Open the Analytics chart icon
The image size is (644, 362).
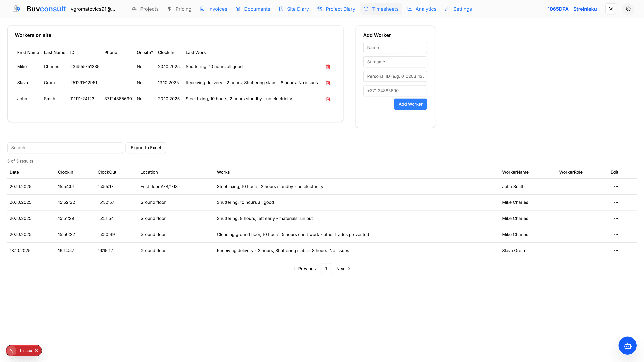point(410,9)
